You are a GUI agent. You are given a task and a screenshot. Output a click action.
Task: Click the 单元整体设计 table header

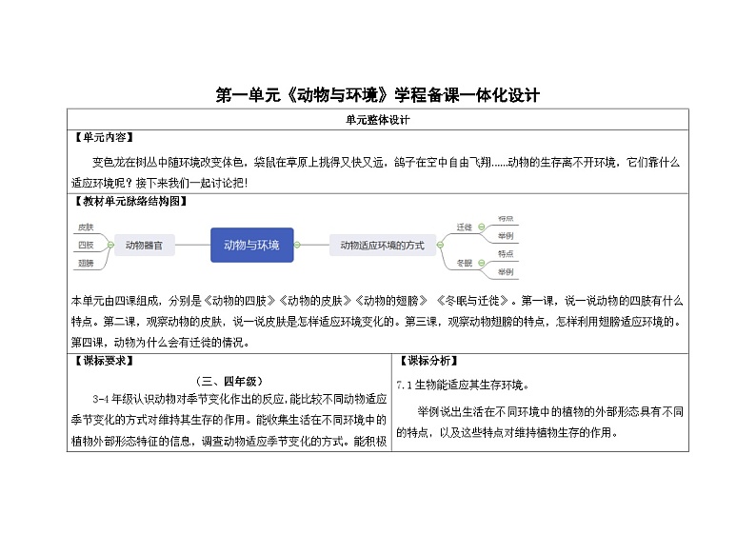tap(377, 120)
